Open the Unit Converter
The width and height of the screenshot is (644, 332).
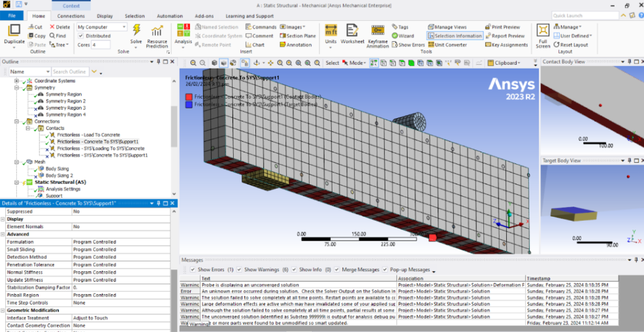point(447,45)
